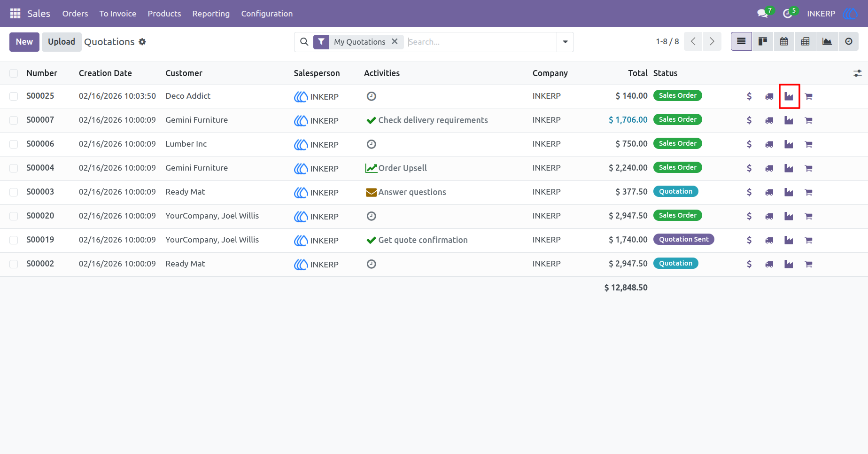Open the Orders menu
Screen dimensions: 868x454
[75, 14]
